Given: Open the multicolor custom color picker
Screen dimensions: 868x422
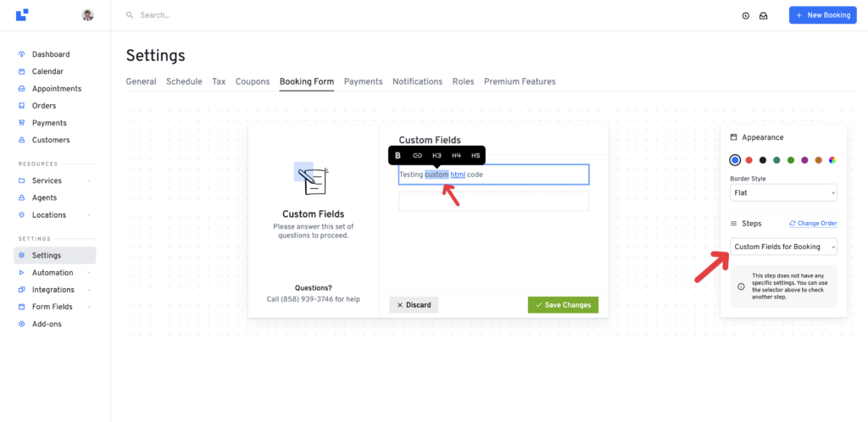Looking at the screenshot, I should click(x=832, y=160).
